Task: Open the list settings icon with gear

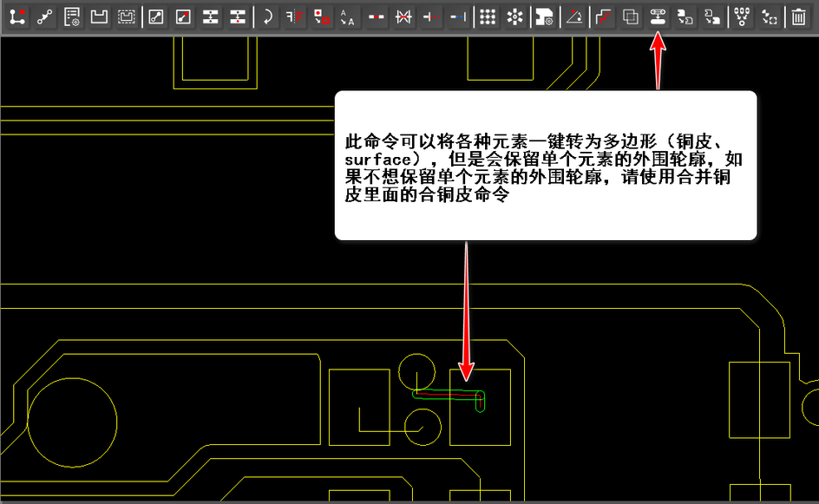Action: (x=71, y=16)
